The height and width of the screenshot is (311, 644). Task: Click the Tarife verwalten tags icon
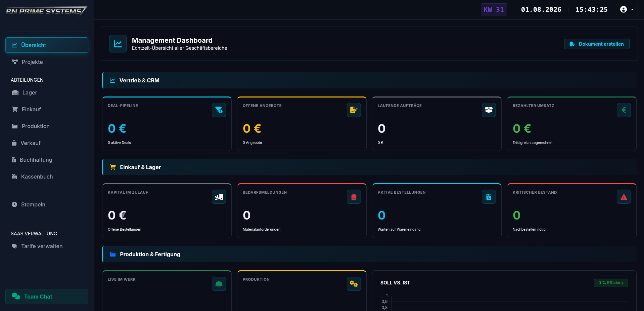[14, 246]
